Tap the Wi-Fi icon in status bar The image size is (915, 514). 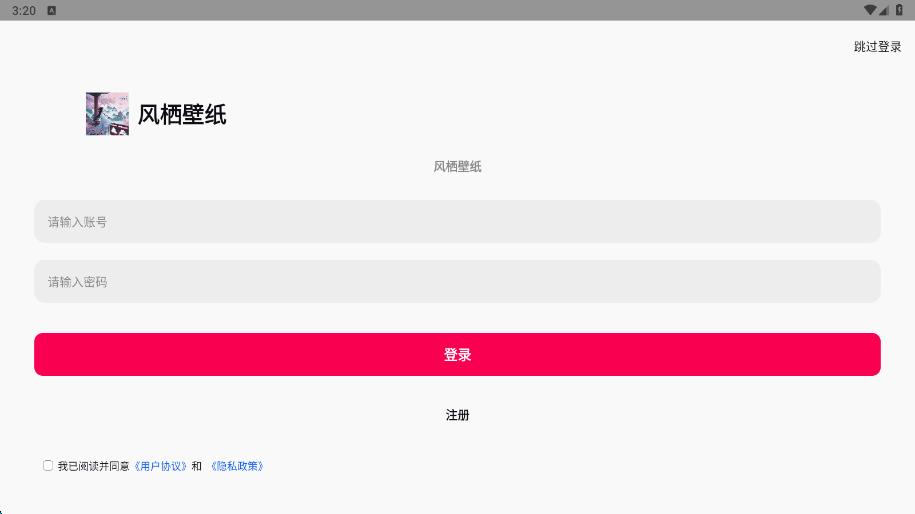[870, 10]
